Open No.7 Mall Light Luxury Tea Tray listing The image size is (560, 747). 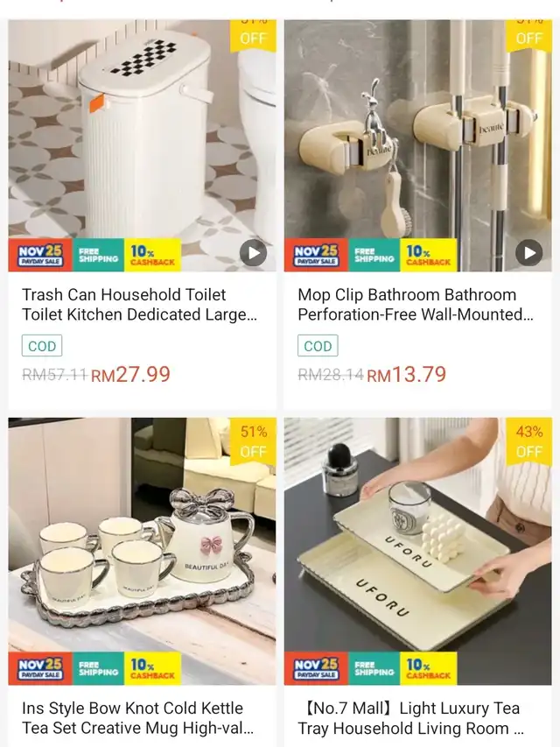pyautogui.click(x=411, y=718)
